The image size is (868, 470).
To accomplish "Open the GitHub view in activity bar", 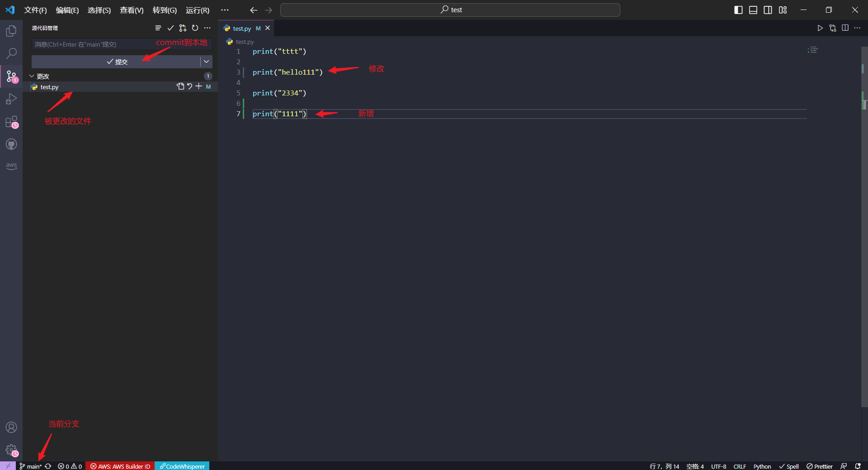I will tap(11, 144).
